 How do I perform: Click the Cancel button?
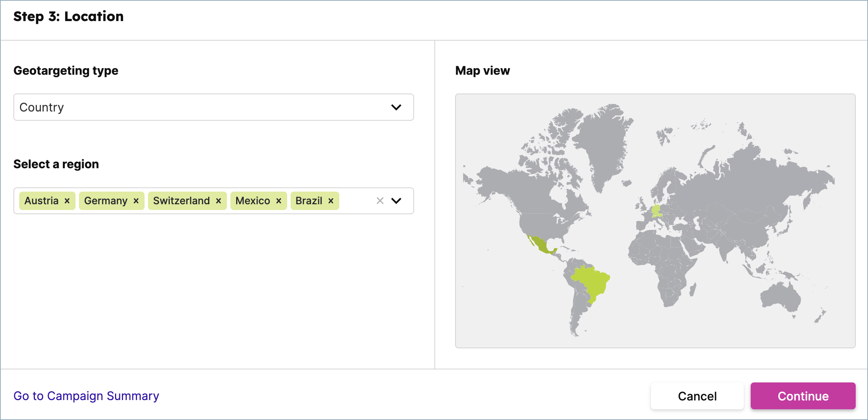(697, 396)
